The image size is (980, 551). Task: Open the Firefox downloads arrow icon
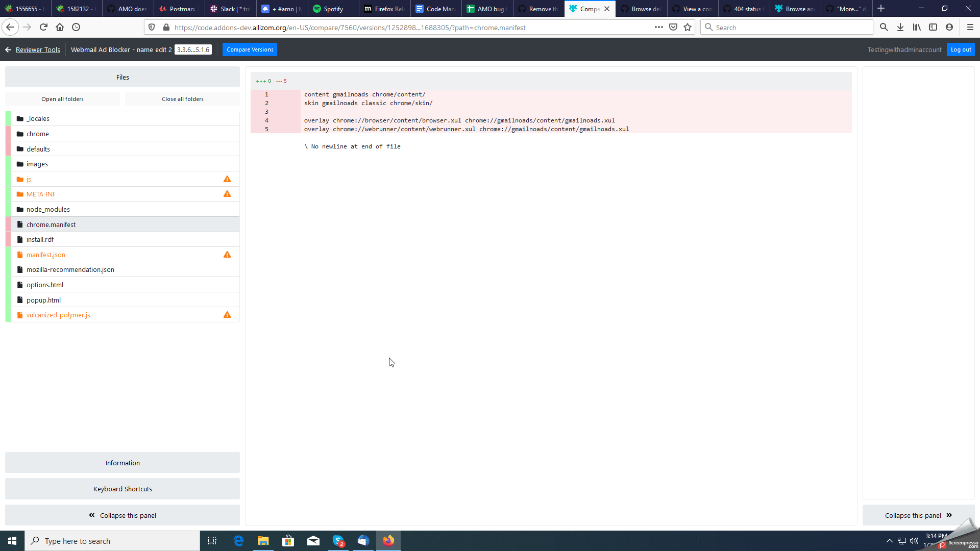pos(900,28)
